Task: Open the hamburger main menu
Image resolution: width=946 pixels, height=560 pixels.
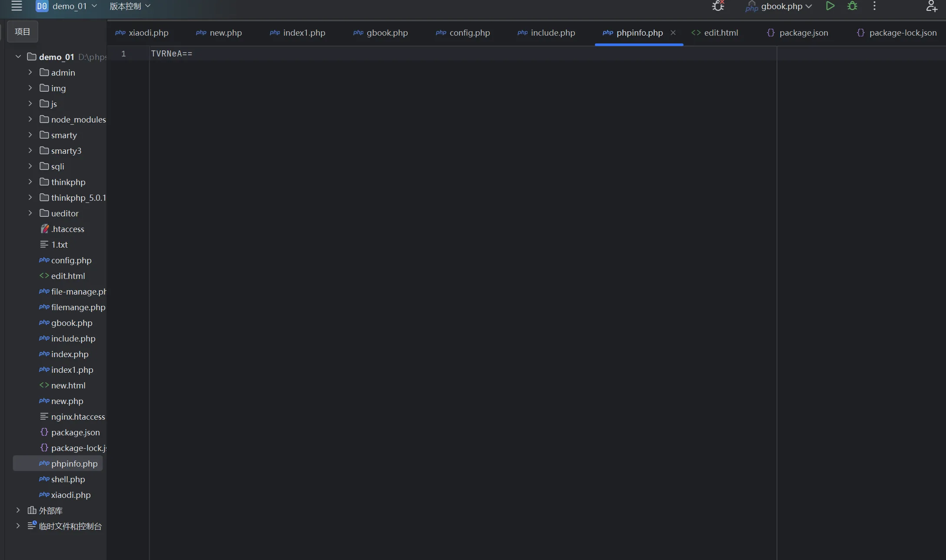Action: click(17, 6)
